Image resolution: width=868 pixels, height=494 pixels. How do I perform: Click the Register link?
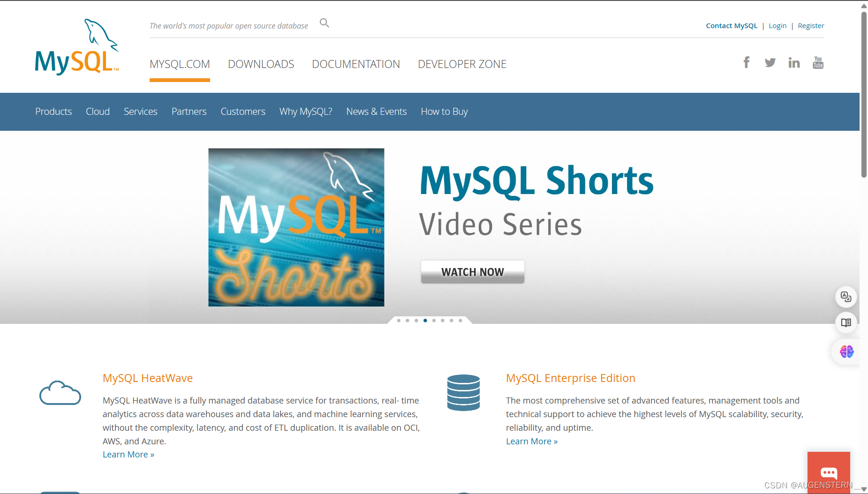coord(811,26)
